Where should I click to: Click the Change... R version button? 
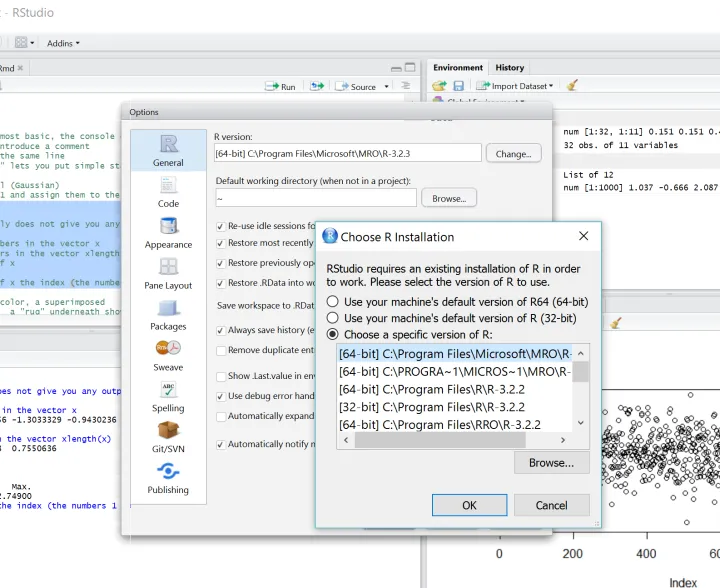click(x=513, y=154)
